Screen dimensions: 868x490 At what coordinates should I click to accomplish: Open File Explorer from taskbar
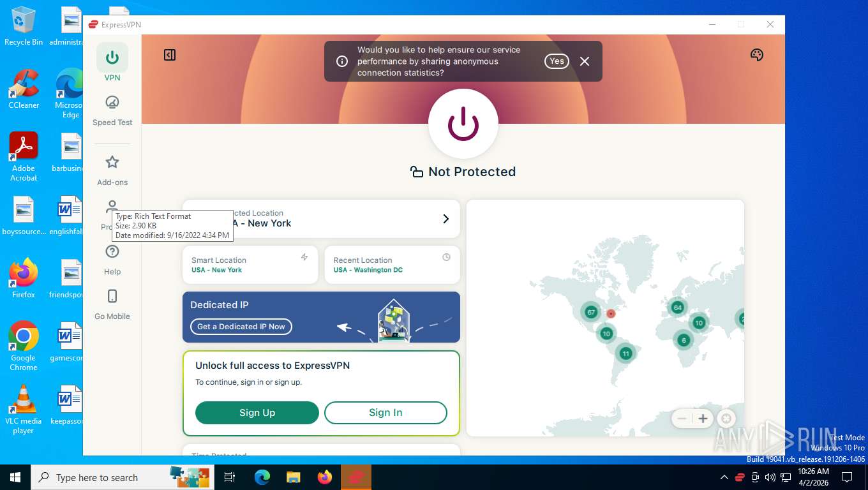tap(293, 477)
